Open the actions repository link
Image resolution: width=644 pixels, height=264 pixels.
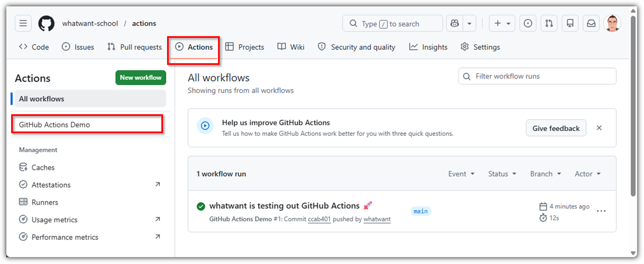pos(144,23)
